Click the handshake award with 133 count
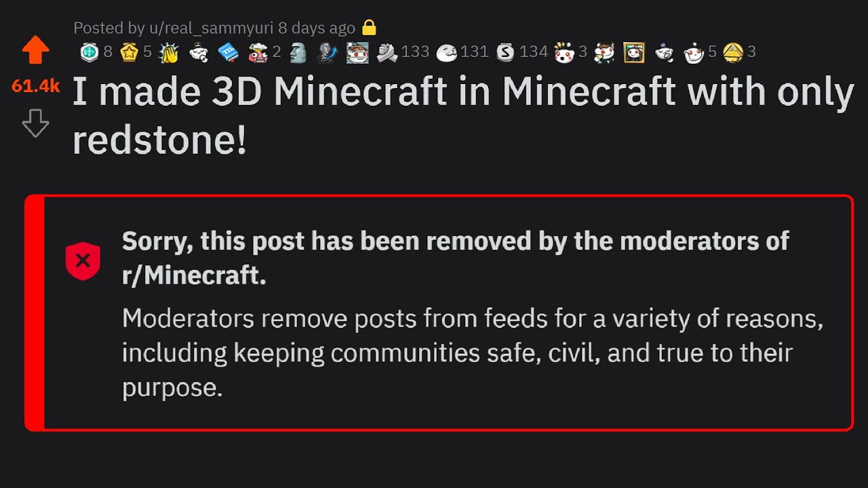The height and width of the screenshot is (488, 868). pyautogui.click(x=388, y=52)
